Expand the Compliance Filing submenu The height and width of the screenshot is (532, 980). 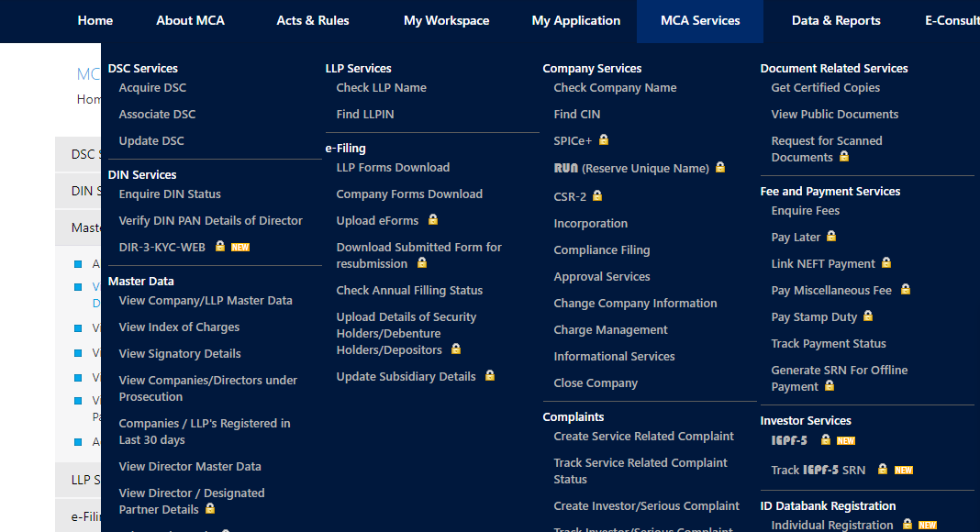pyautogui.click(x=601, y=249)
